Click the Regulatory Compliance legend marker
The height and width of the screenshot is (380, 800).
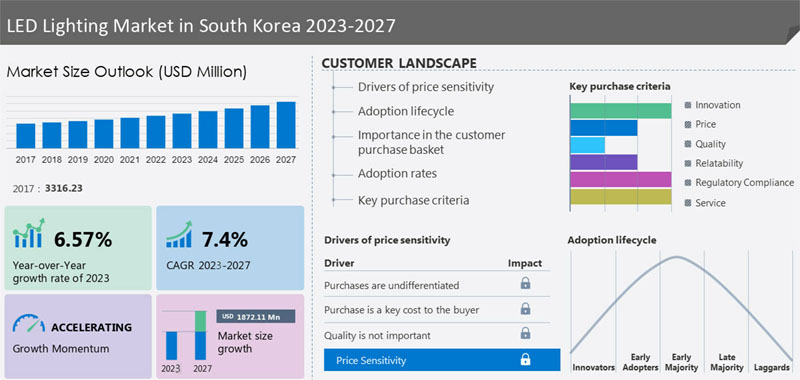[x=688, y=183]
